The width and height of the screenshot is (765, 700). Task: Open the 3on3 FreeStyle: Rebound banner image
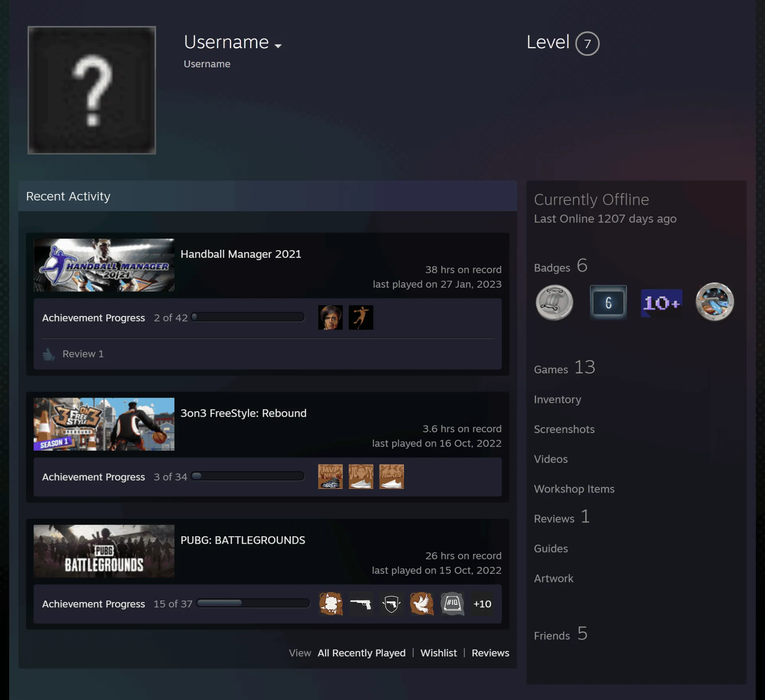tap(104, 424)
